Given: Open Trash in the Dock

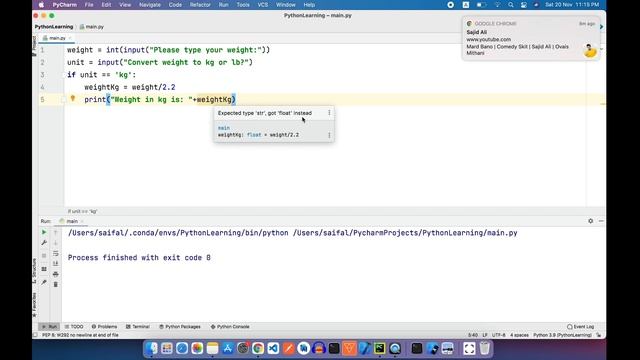Looking at the screenshot, I should (x=484, y=348).
